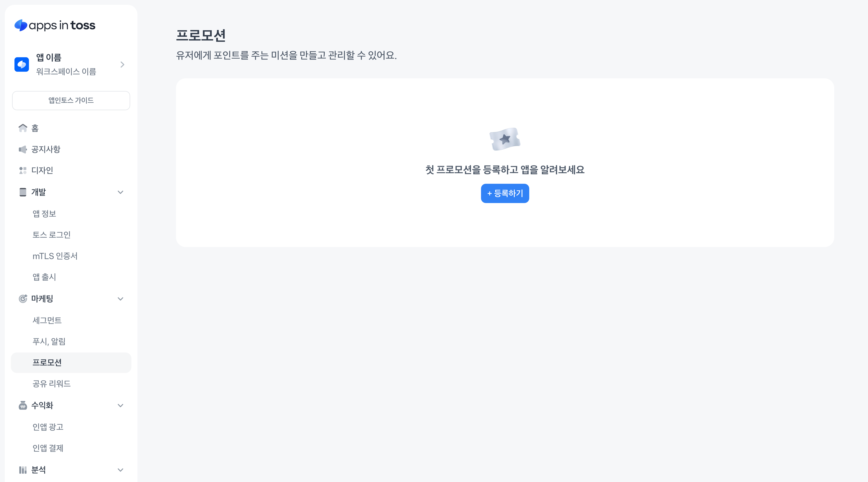The image size is (868, 482).
Task: Click the money bag icon beside 수익화
Action: pyautogui.click(x=23, y=405)
